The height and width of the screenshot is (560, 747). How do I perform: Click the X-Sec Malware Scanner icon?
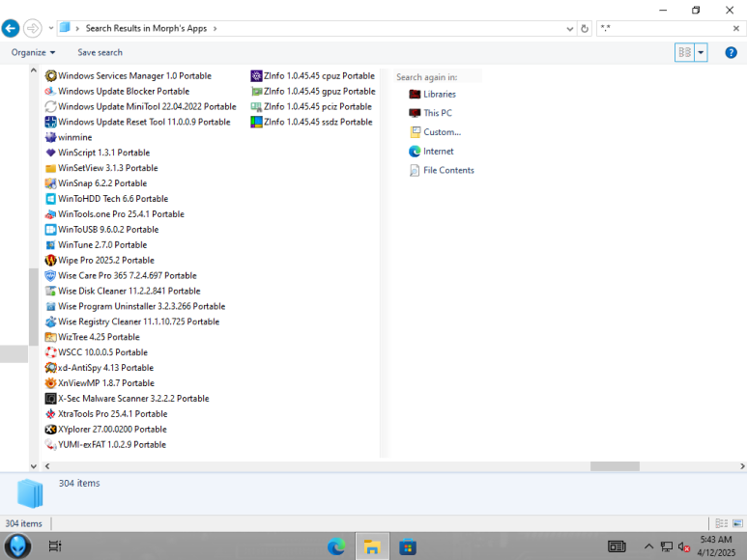click(50, 399)
